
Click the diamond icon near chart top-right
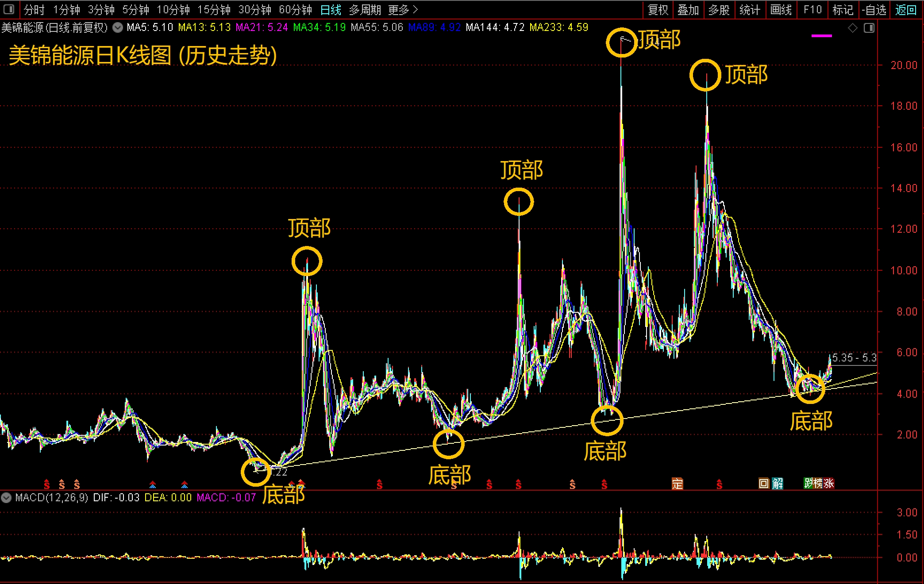852,28
